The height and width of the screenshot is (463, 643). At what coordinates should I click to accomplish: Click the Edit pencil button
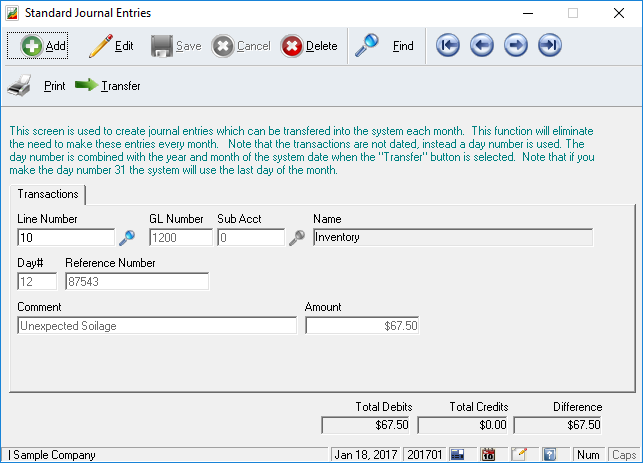click(x=111, y=46)
